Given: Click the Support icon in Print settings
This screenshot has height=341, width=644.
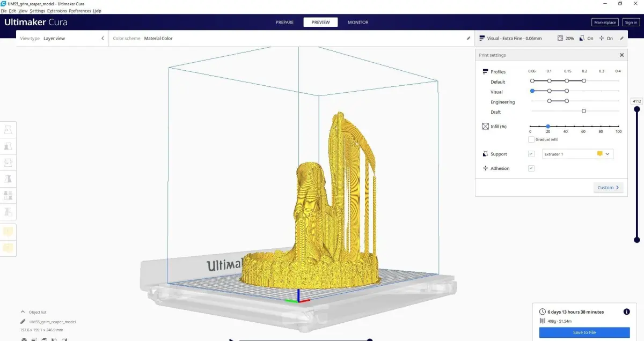Looking at the screenshot, I should 486,154.
